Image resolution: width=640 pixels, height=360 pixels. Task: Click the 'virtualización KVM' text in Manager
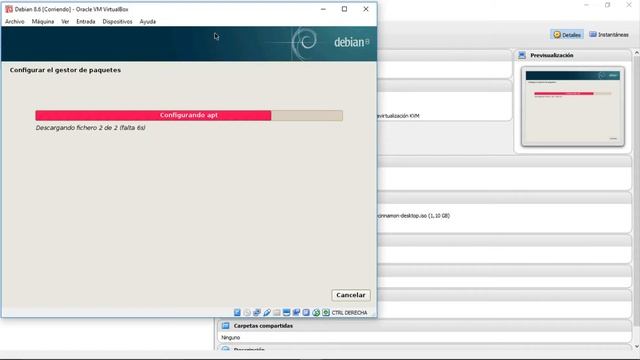pos(398,116)
